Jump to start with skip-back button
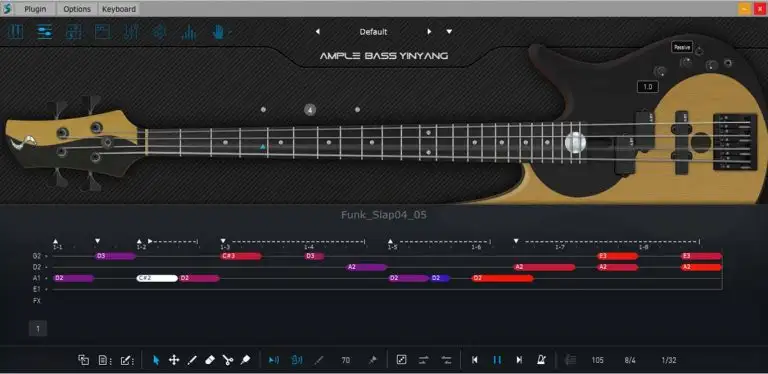The height and width of the screenshot is (374, 768). coord(475,360)
